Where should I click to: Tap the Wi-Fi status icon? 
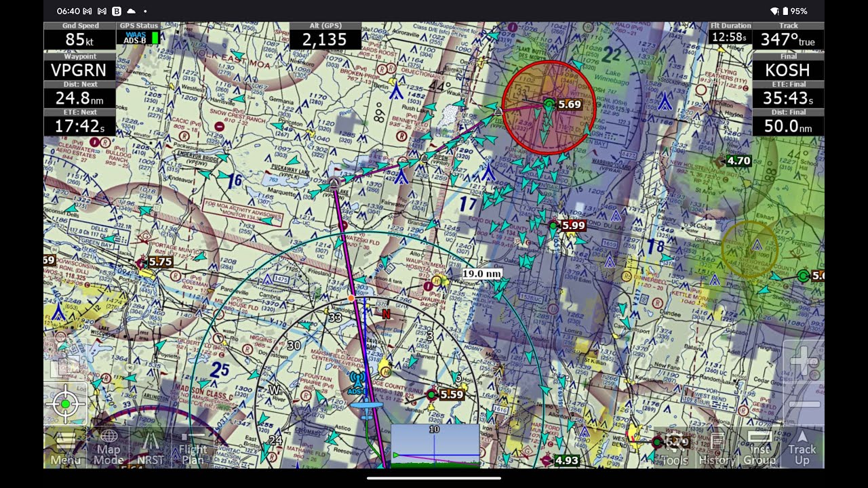[x=774, y=11]
